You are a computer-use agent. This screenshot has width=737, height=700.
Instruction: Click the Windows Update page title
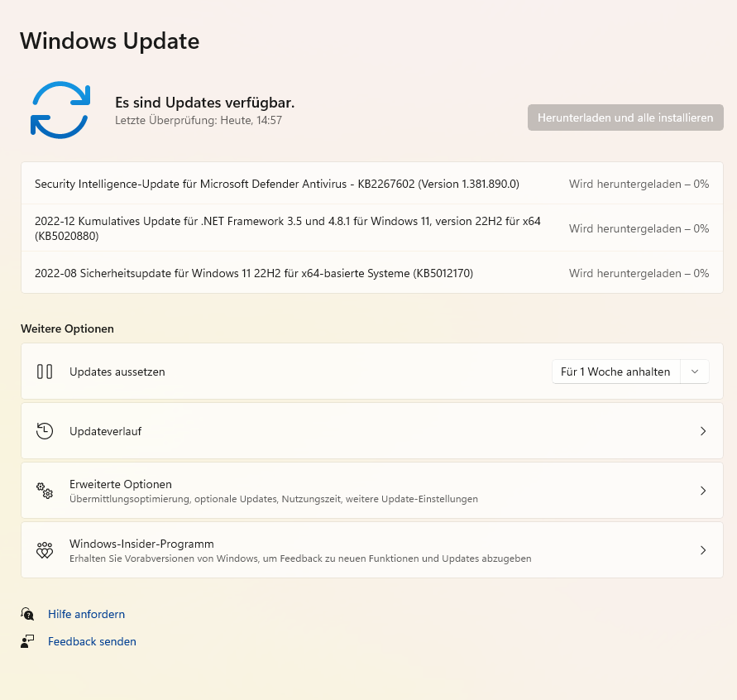pyautogui.click(x=109, y=41)
